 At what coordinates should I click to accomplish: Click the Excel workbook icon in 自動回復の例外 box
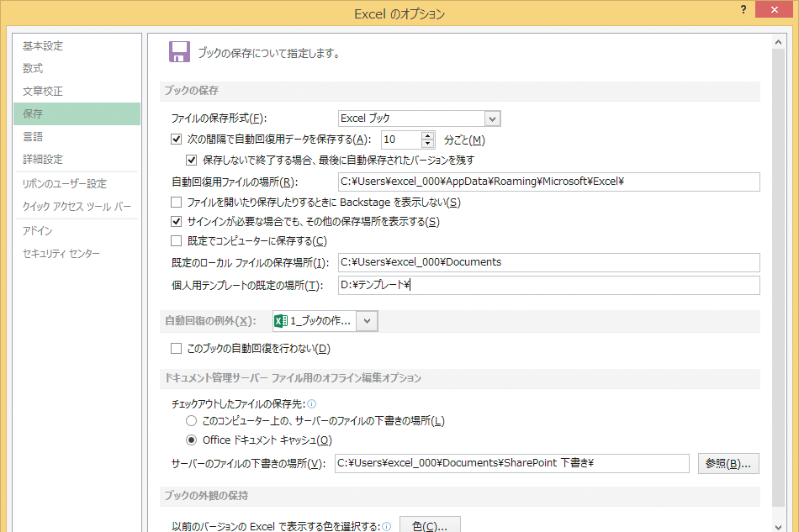click(281, 321)
